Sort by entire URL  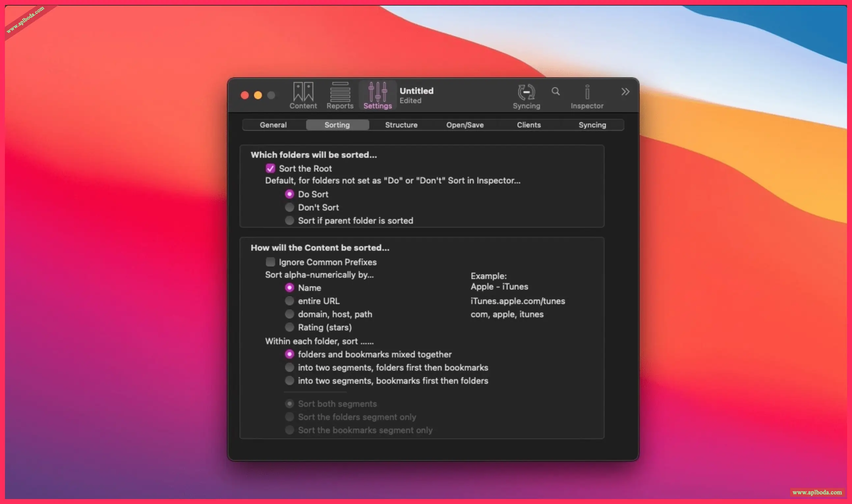click(x=289, y=301)
